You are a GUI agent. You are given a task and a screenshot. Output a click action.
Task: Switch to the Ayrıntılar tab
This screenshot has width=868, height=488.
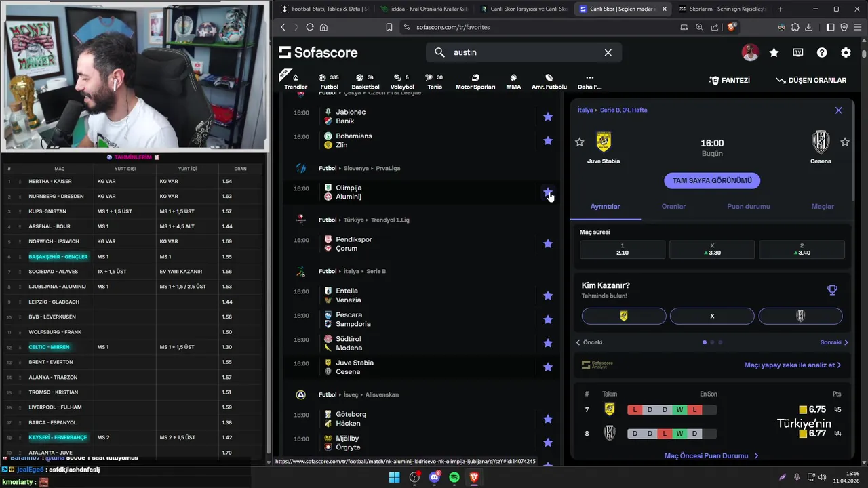point(605,207)
